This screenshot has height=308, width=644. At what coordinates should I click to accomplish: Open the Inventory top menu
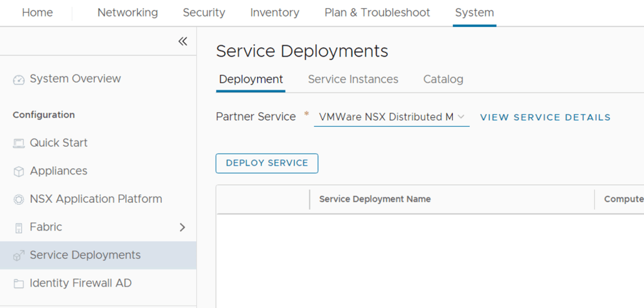(275, 13)
